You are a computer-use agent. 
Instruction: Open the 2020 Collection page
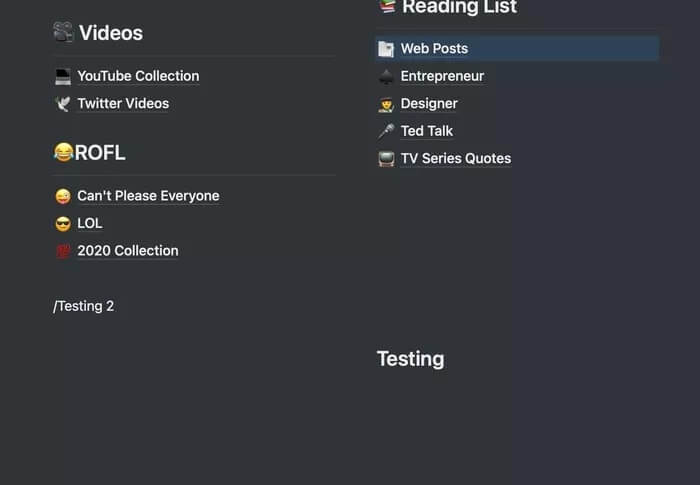(128, 251)
